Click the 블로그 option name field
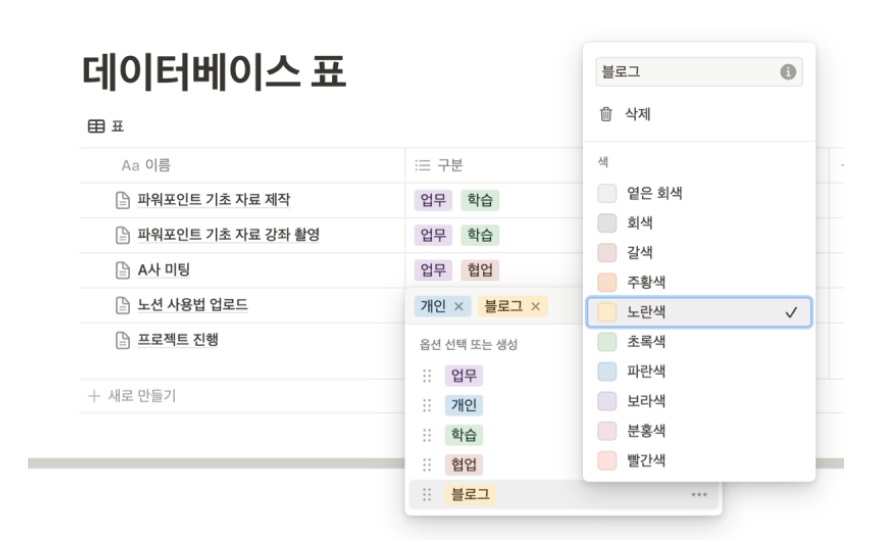Image resolution: width=889 pixels, height=540 pixels. pyautogui.click(x=698, y=72)
